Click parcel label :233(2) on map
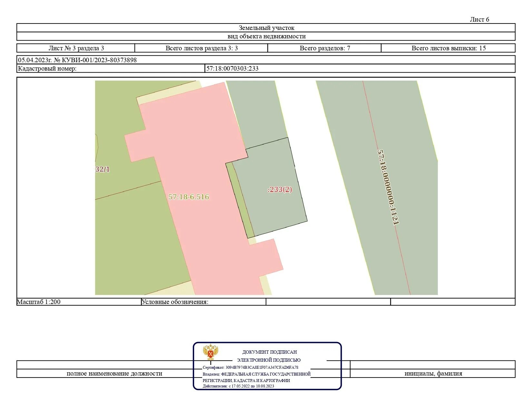532x411 pixels. click(x=280, y=189)
